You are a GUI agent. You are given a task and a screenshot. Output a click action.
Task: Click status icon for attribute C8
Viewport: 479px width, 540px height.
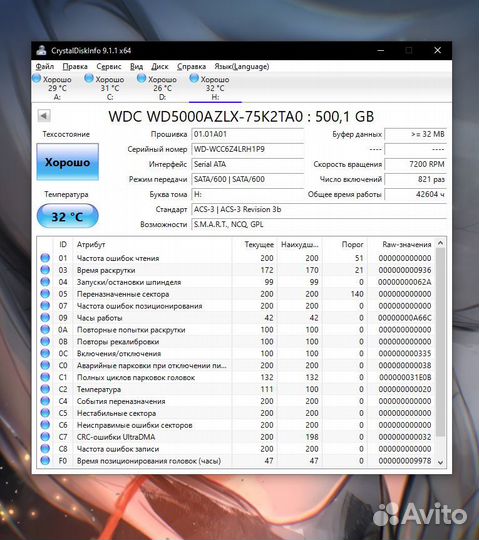coord(45,449)
